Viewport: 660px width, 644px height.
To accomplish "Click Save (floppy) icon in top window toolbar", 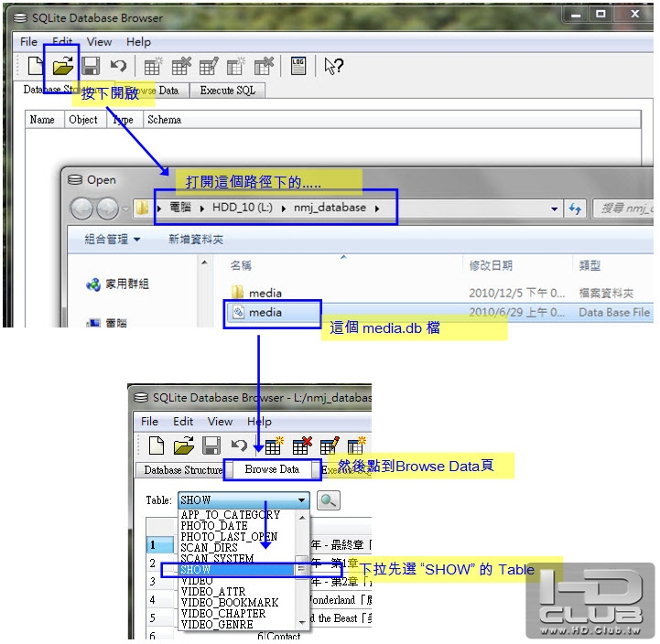I will [91, 66].
